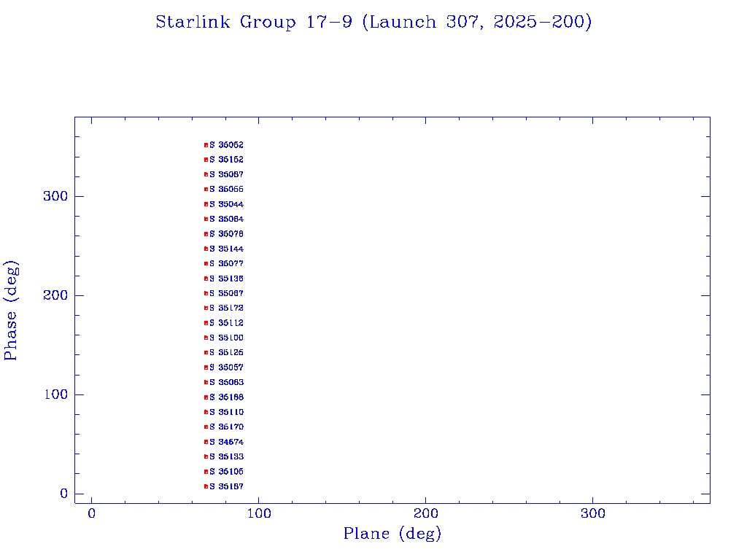
Task: Click the Plane (deg) x-axis title
Action: pos(392,534)
